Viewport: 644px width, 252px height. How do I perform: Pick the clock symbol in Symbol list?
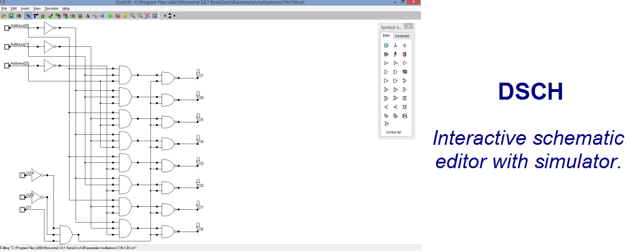click(386, 55)
